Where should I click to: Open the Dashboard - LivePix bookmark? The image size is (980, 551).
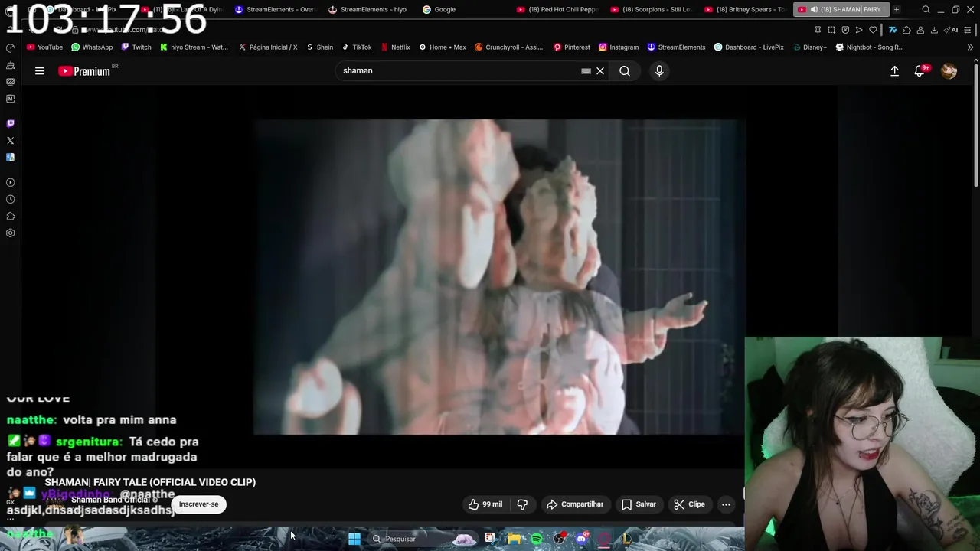pos(749,47)
